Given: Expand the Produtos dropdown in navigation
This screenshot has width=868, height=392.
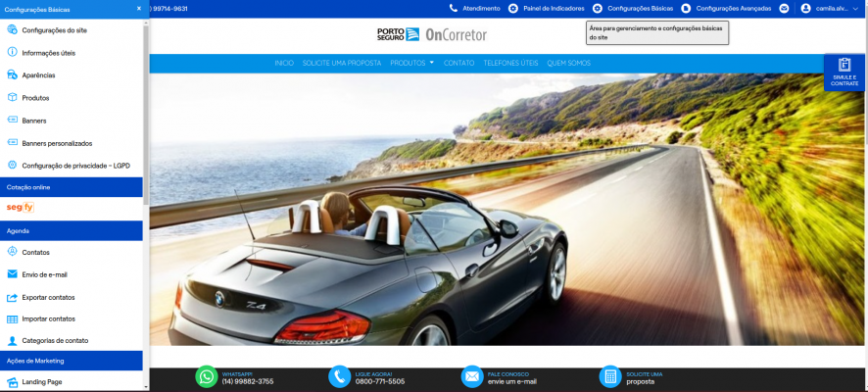Looking at the screenshot, I should [x=411, y=63].
